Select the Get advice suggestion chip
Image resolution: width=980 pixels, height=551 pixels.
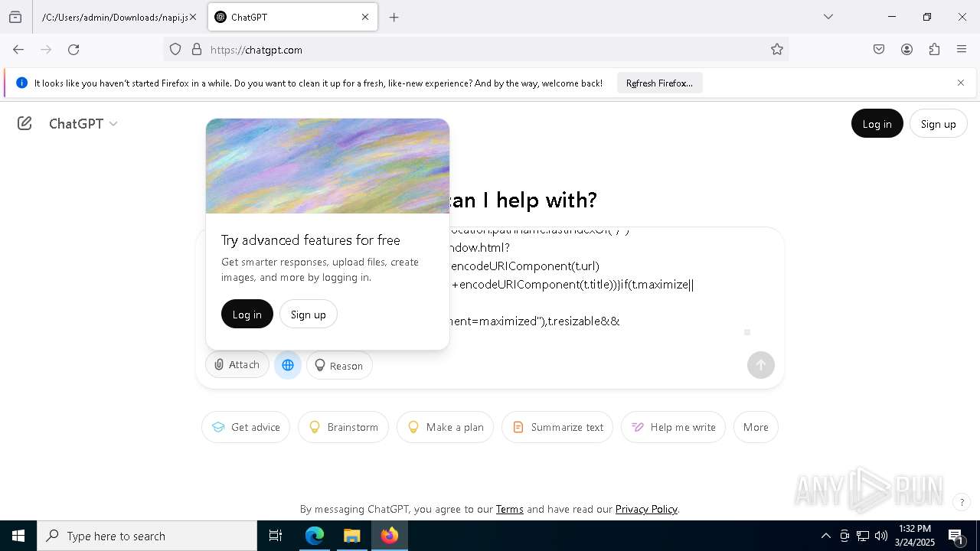tap(246, 427)
